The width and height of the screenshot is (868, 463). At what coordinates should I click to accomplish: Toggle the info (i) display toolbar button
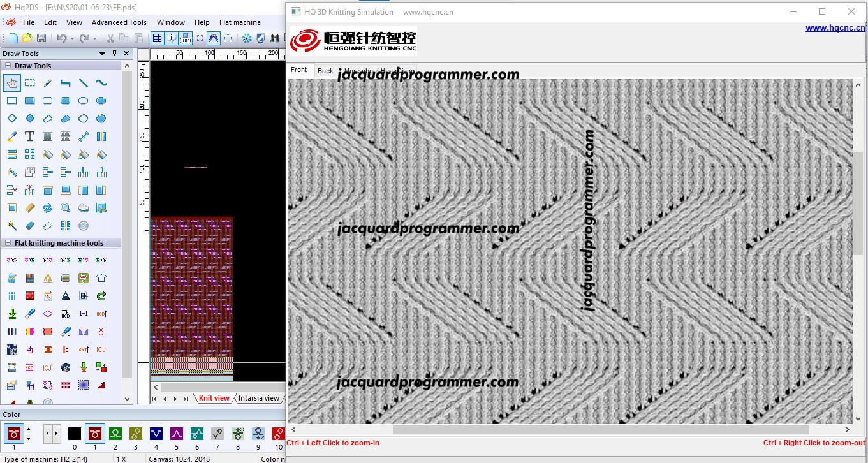pos(171,38)
